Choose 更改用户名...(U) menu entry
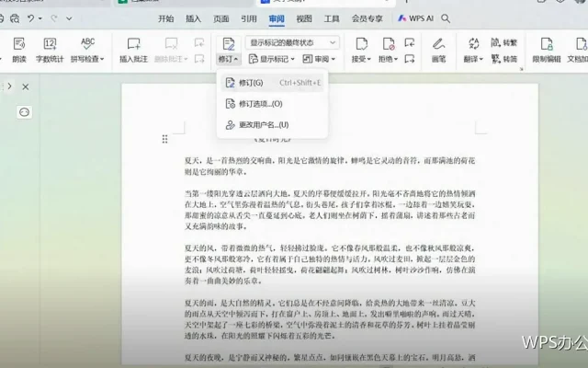This screenshot has height=368, width=588. [272, 125]
